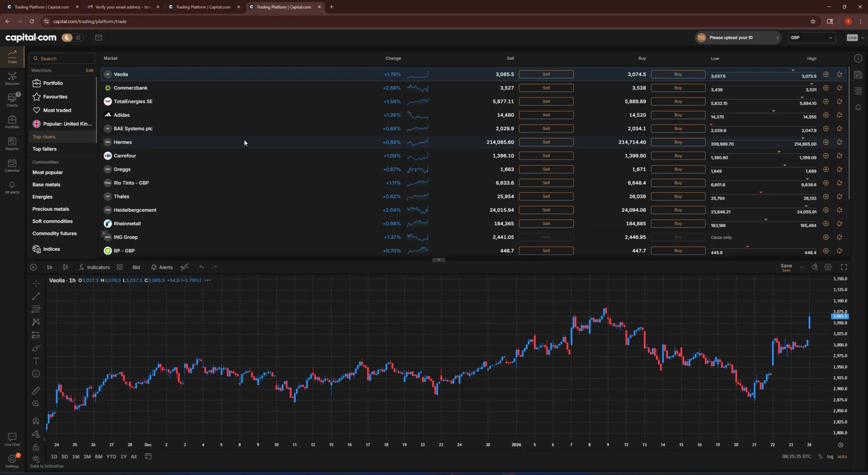Open chart legend more options dots
868x475 pixels.
pyautogui.click(x=208, y=280)
